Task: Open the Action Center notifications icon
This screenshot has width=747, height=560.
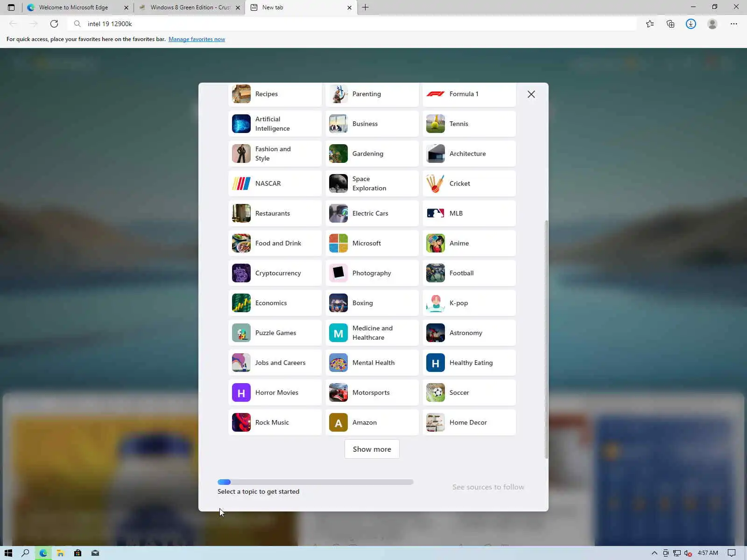Action: pyautogui.click(x=732, y=553)
